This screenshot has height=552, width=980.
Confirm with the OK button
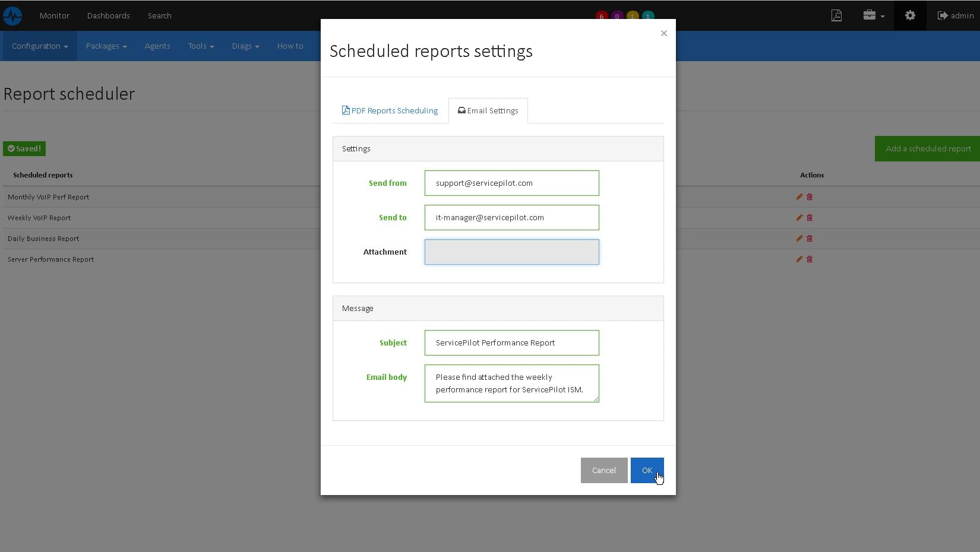pos(647,470)
